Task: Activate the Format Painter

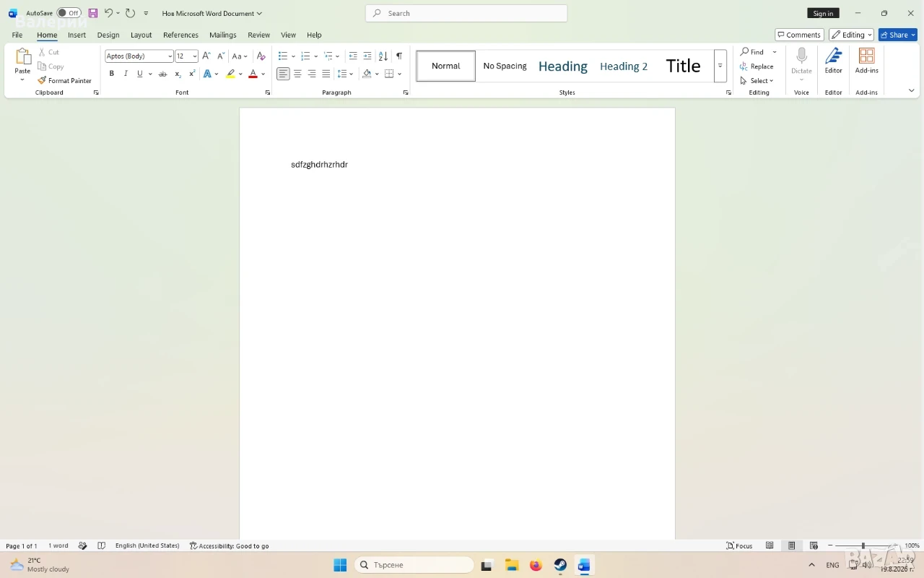Action: point(65,81)
